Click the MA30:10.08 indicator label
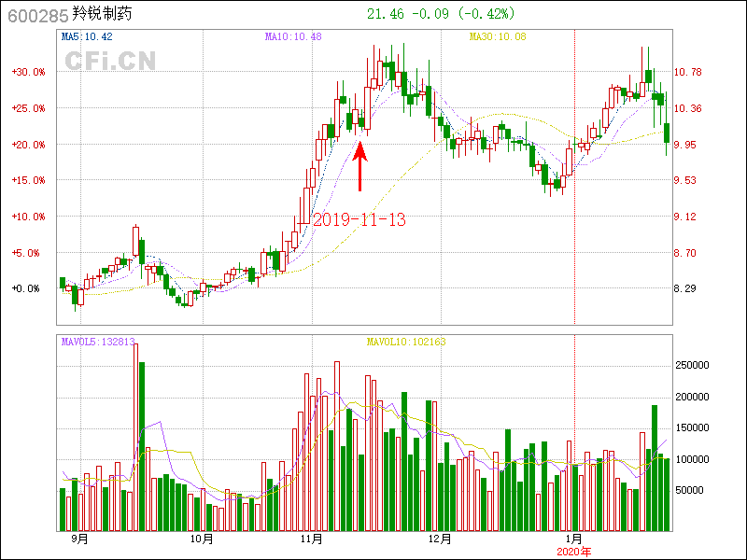Viewport: 747px width, 560px height. (497, 36)
